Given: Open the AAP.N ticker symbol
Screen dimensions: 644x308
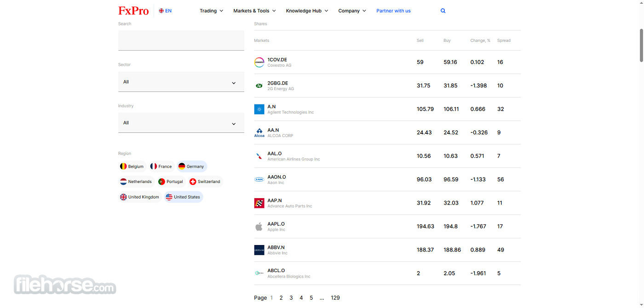Looking at the screenshot, I should tap(275, 200).
